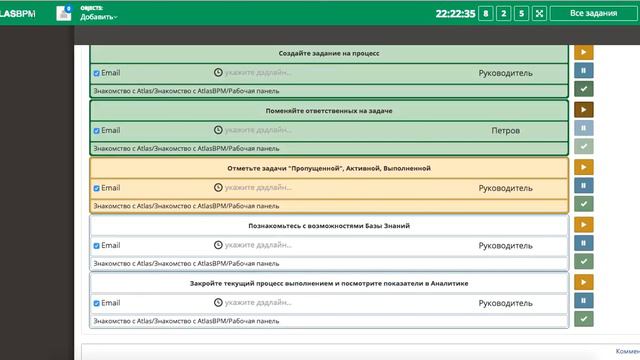
Task: Click the timer showing 22:22:35
Action: tap(455, 14)
